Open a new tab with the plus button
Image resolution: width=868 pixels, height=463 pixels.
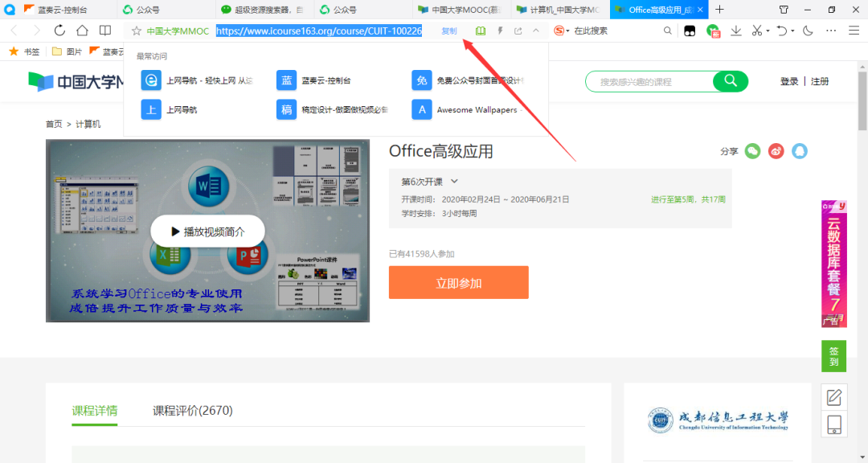coord(719,10)
